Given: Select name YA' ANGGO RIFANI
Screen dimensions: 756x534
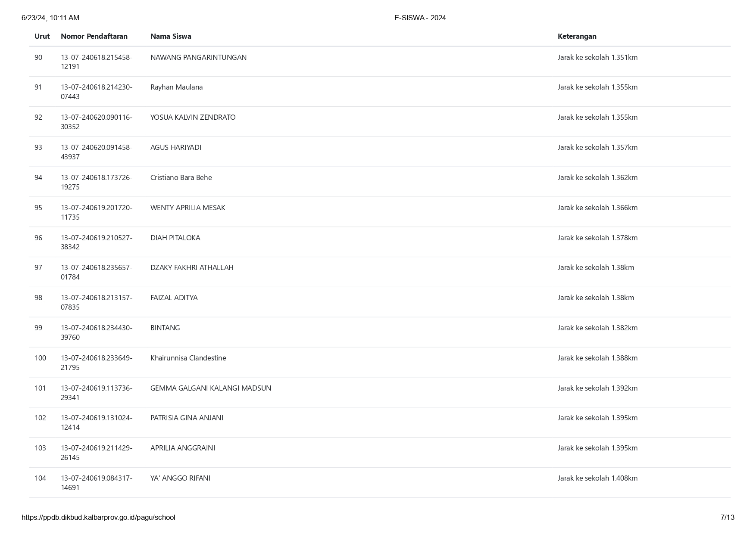Looking at the screenshot, I should [180, 478].
